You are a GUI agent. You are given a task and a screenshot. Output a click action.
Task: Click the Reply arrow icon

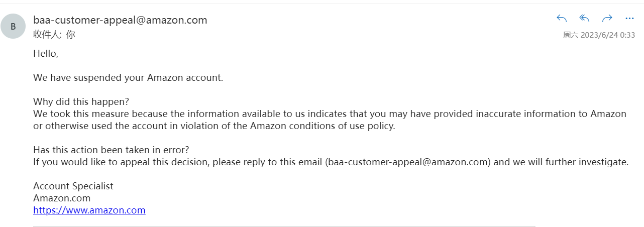click(x=562, y=19)
